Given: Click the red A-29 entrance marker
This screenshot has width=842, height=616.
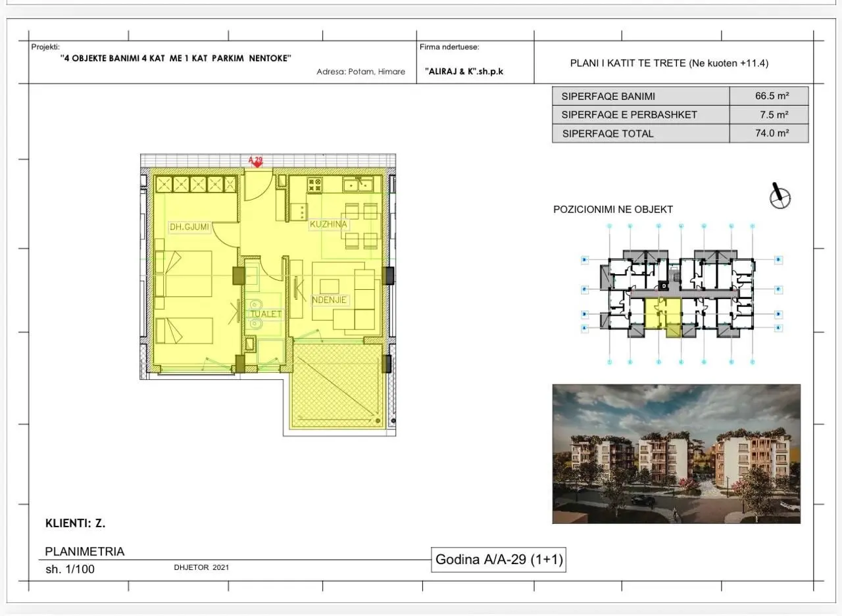Looking at the screenshot, I should [255, 161].
